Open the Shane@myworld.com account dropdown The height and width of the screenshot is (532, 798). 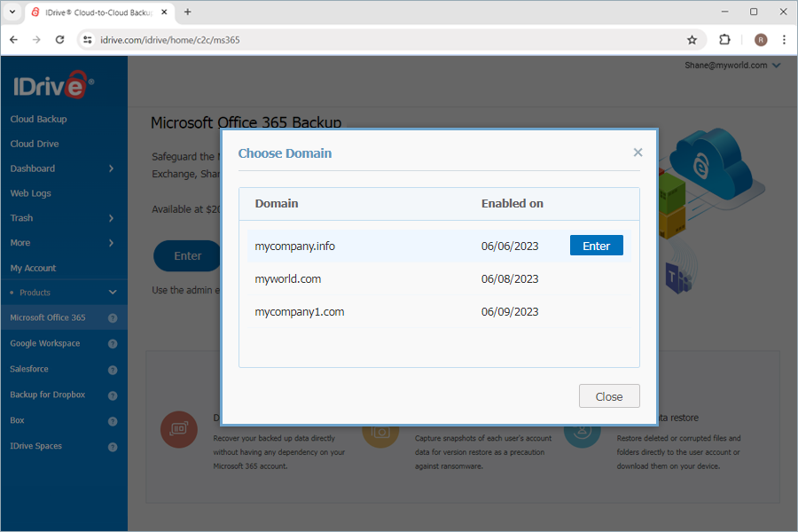pyautogui.click(x=733, y=65)
